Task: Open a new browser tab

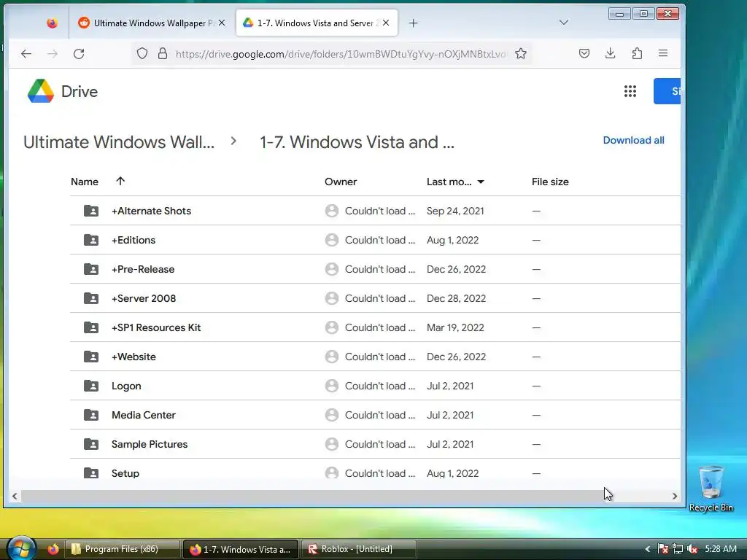Action: [x=413, y=23]
